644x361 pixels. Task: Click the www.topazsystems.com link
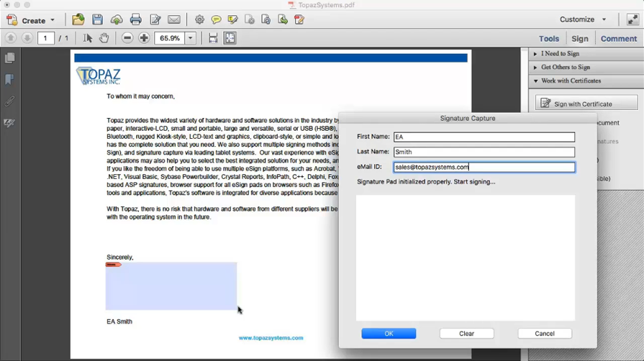[271, 338]
